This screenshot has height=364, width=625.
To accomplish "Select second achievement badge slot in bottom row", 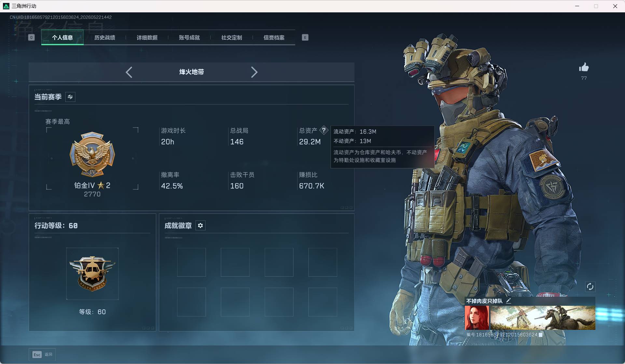I will [x=235, y=302].
